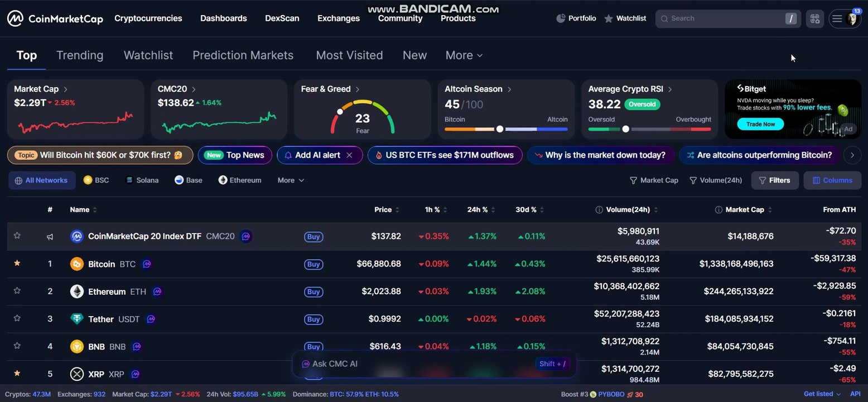Click the CMC20 index icon in table
This screenshot has width=868, height=402.
point(77,236)
